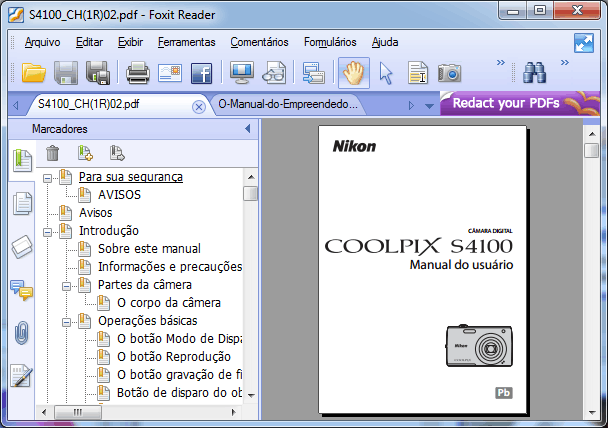Open the Ajuda menu
Image resolution: width=608 pixels, height=428 pixels.
385,42
